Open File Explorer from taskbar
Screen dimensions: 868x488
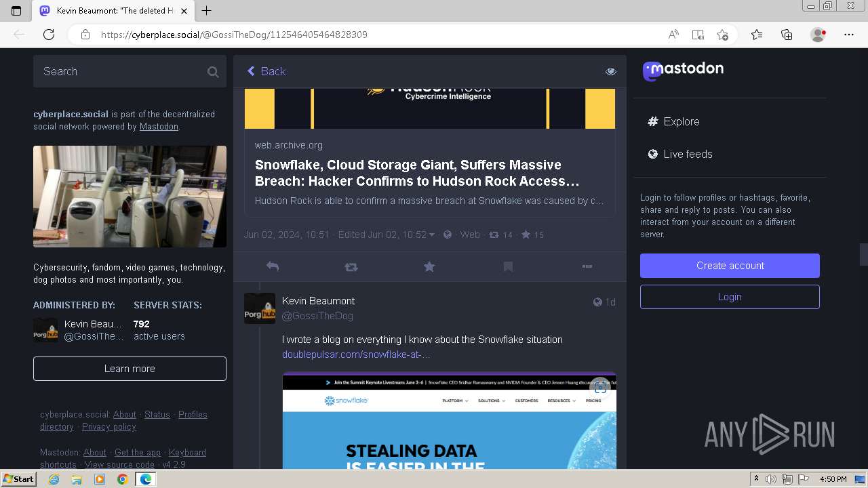(77, 479)
